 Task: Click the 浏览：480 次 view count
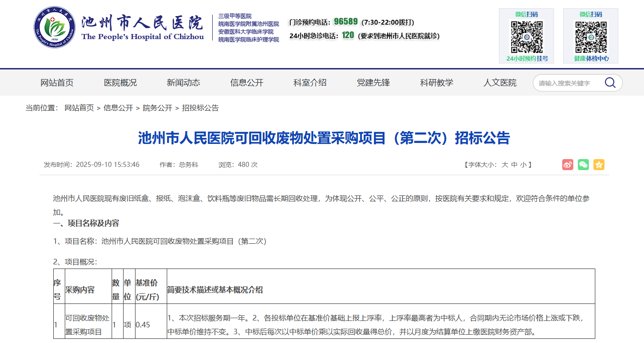tap(238, 165)
